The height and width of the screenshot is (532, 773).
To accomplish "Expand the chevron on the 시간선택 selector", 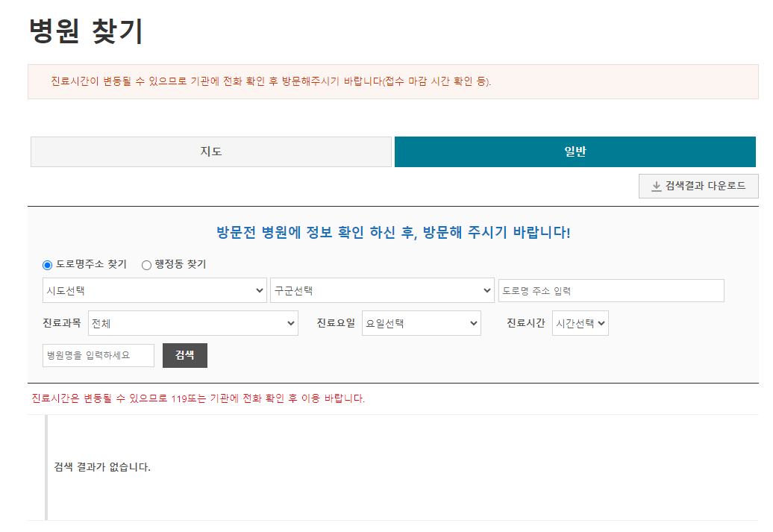I will (602, 323).
